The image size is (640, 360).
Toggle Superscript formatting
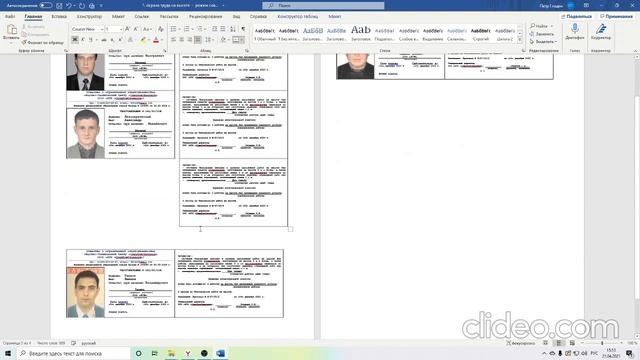tap(120, 40)
